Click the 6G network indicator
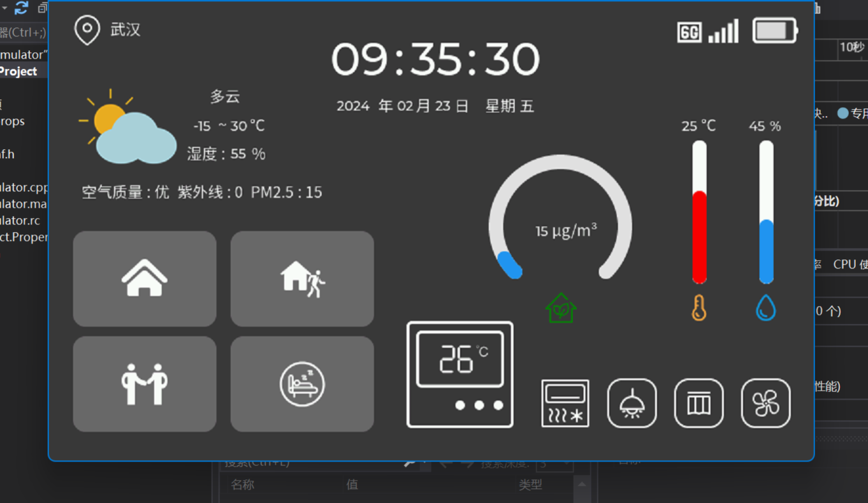Viewport: 868px width, 503px height. pyautogui.click(x=690, y=32)
